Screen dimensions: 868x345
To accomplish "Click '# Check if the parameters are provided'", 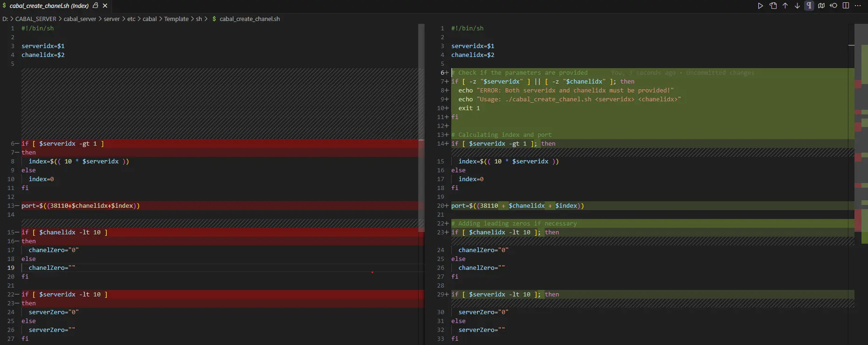I will click(519, 73).
